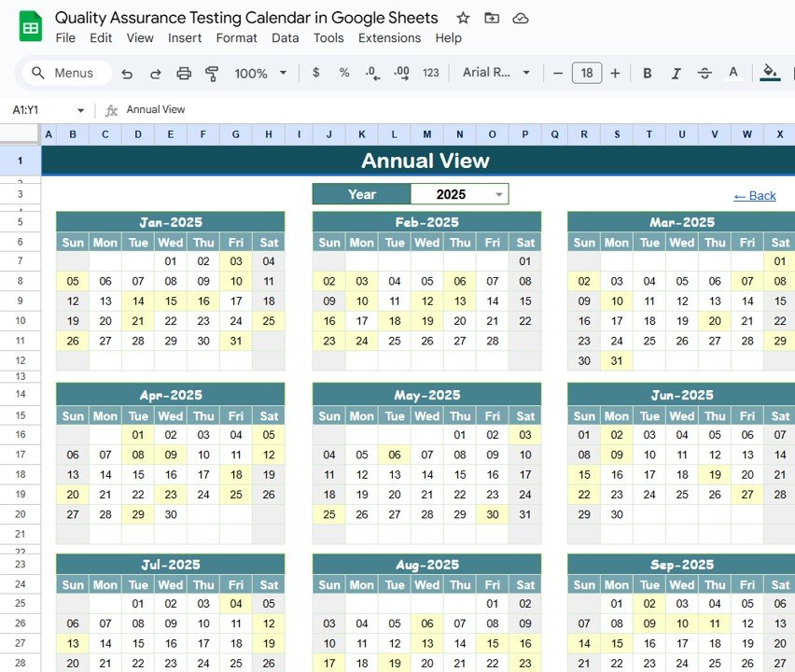Open the Year 2025 dropdown
This screenshot has height=672, width=795.
499,194
